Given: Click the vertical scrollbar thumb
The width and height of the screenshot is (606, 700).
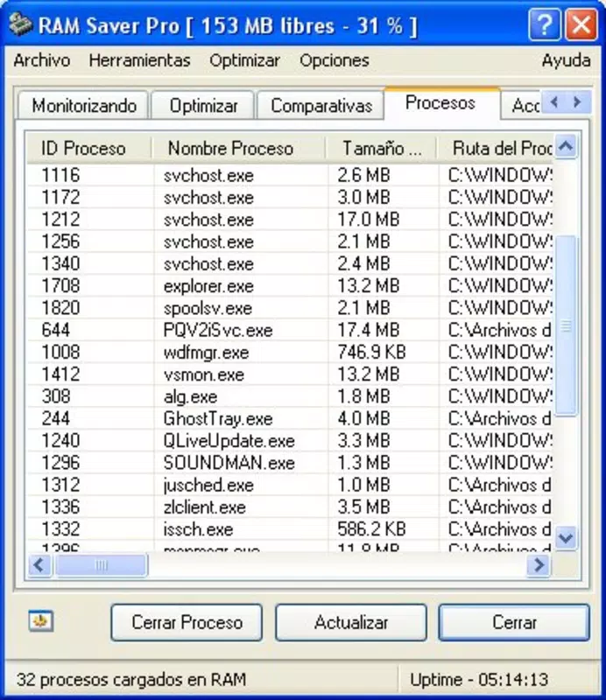Looking at the screenshot, I should (567, 325).
